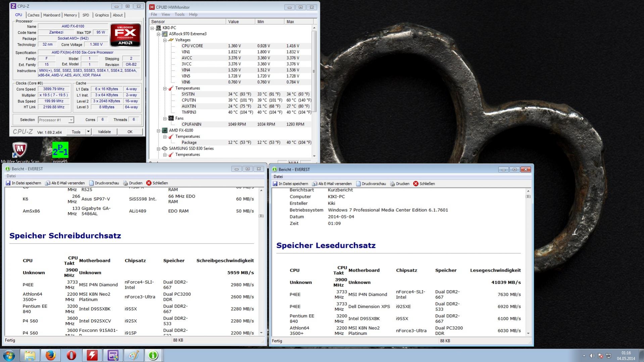Open the Tools dropdown arrow in CPU-Z
Image resolution: width=644 pixels, height=362 pixels.
point(88,132)
